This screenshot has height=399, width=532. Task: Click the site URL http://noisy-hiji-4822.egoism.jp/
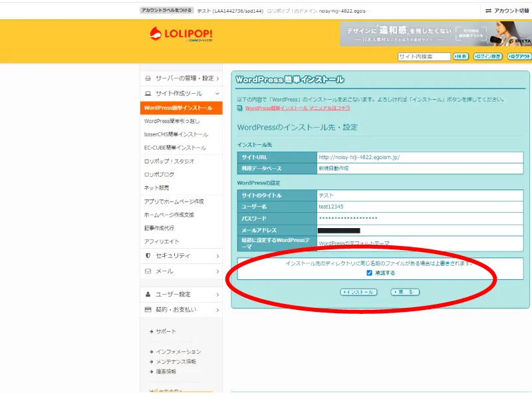click(x=359, y=158)
